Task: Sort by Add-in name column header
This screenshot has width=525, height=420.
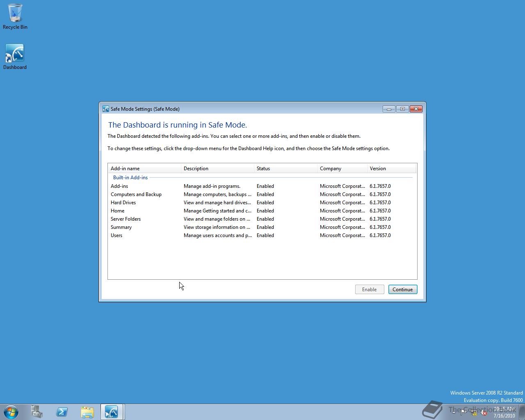Action: coord(144,169)
